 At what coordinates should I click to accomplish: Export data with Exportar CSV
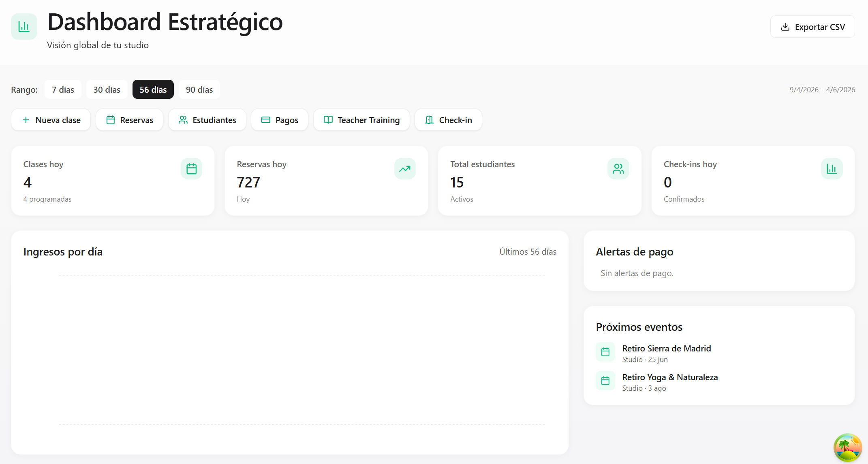tap(812, 27)
